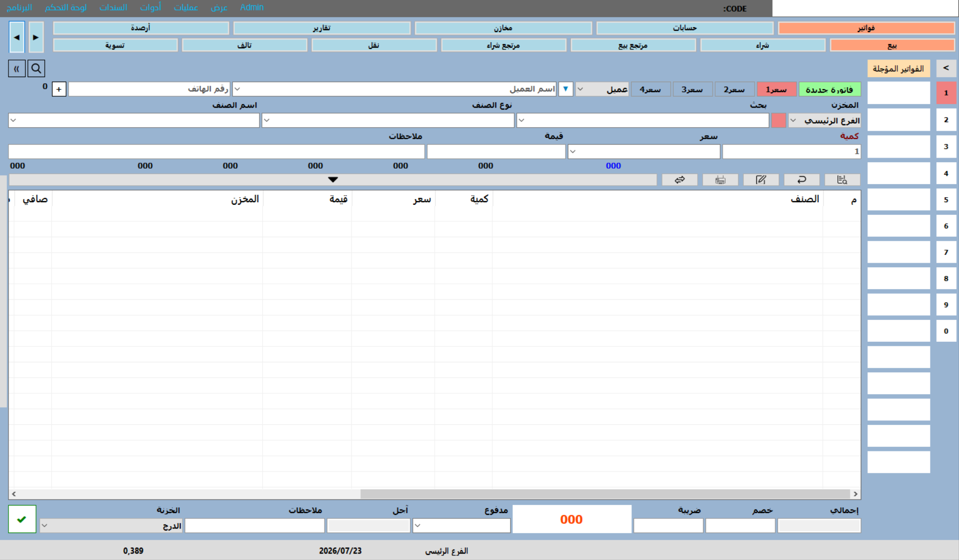Click the ضريبة tax field

point(668,525)
